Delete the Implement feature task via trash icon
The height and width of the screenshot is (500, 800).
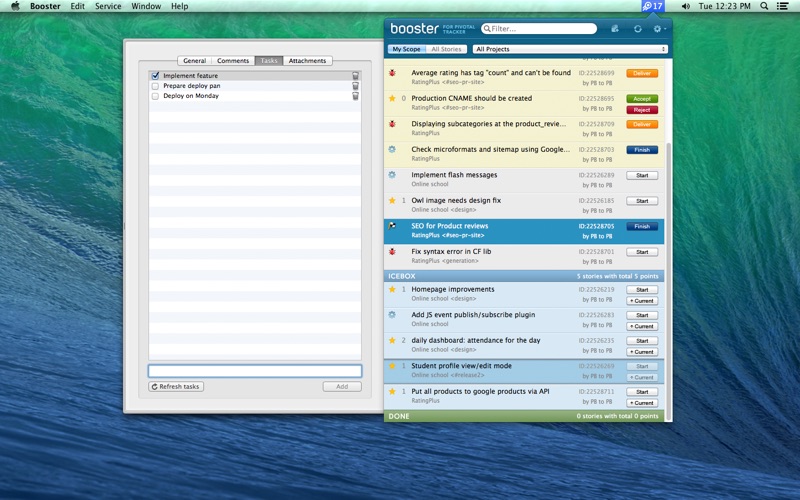(355, 76)
